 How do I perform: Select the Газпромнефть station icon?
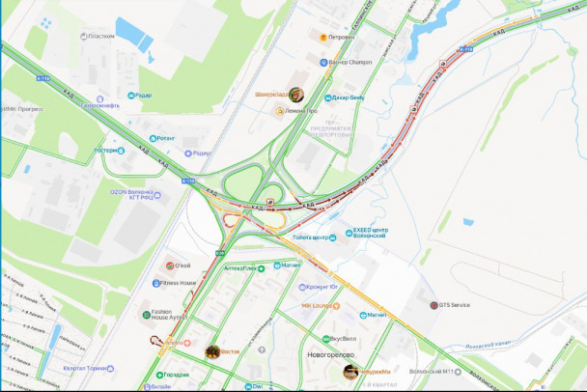[99, 99]
